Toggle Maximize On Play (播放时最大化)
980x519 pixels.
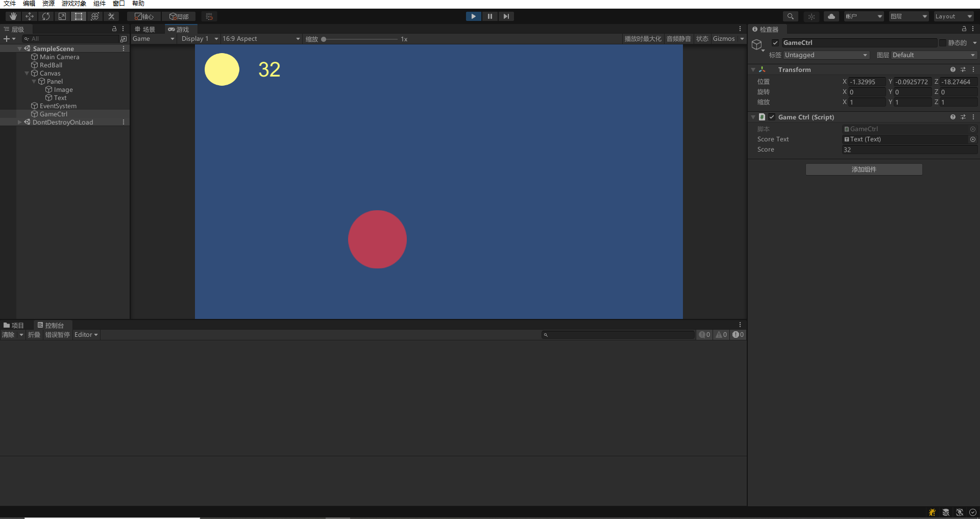click(x=643, y=39)
